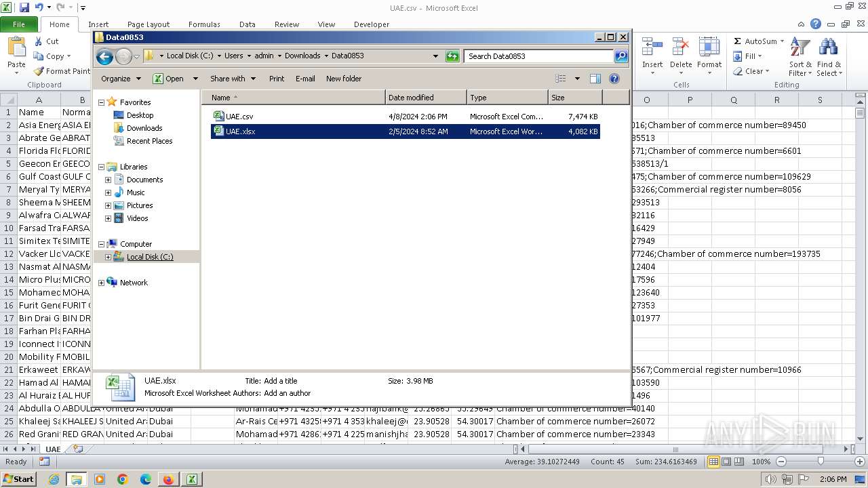Select the UAE.csv file

tap(406, 117)
